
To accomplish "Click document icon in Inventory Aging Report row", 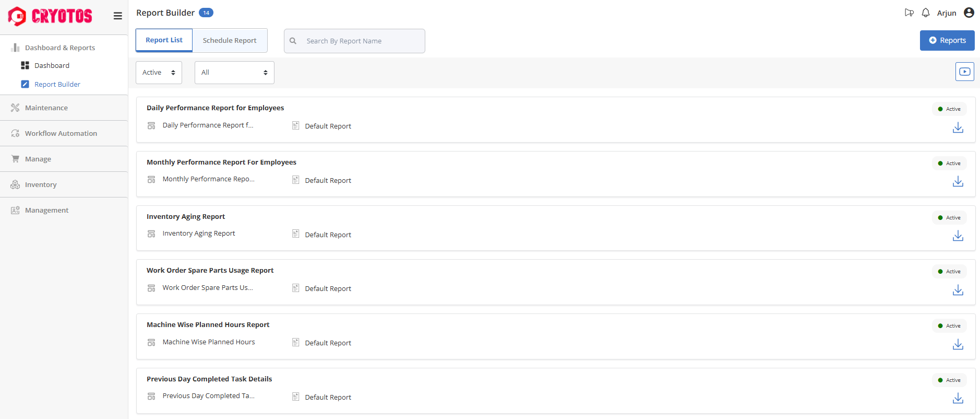I will 295,234.
